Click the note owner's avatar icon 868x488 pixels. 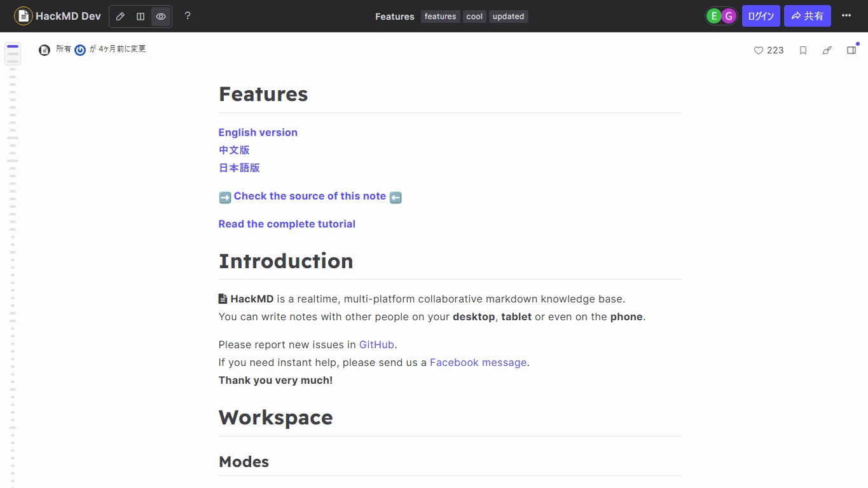(x=45, y=50)
